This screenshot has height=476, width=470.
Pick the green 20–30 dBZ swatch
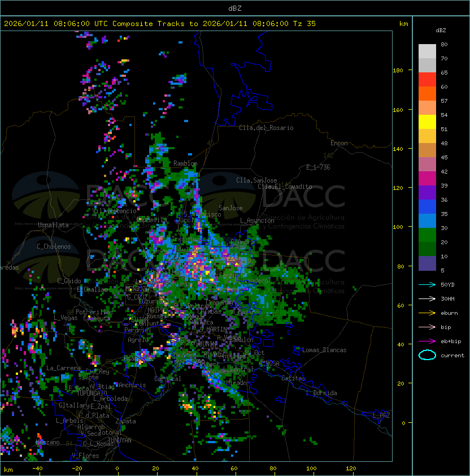coord(427,235)
